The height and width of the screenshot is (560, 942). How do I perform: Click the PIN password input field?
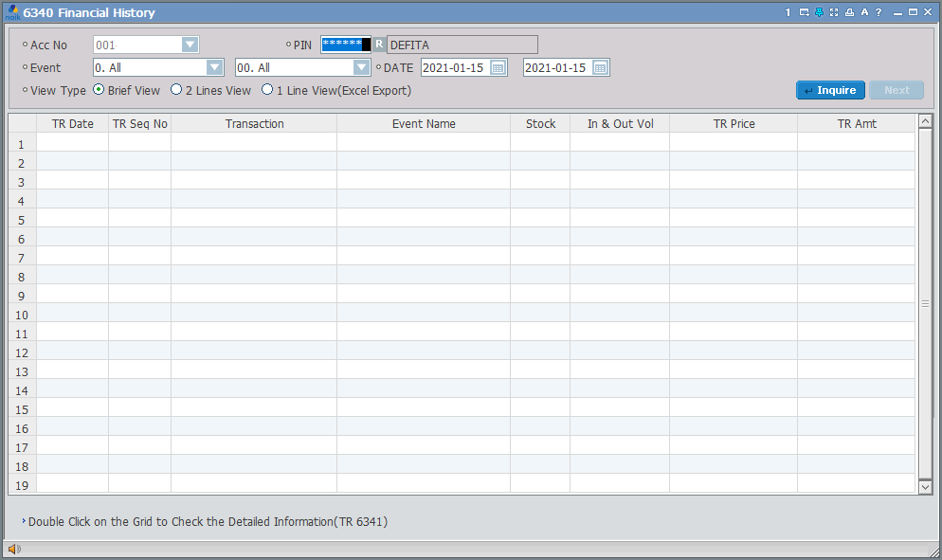pyautogui.click(x=346, y=45)
